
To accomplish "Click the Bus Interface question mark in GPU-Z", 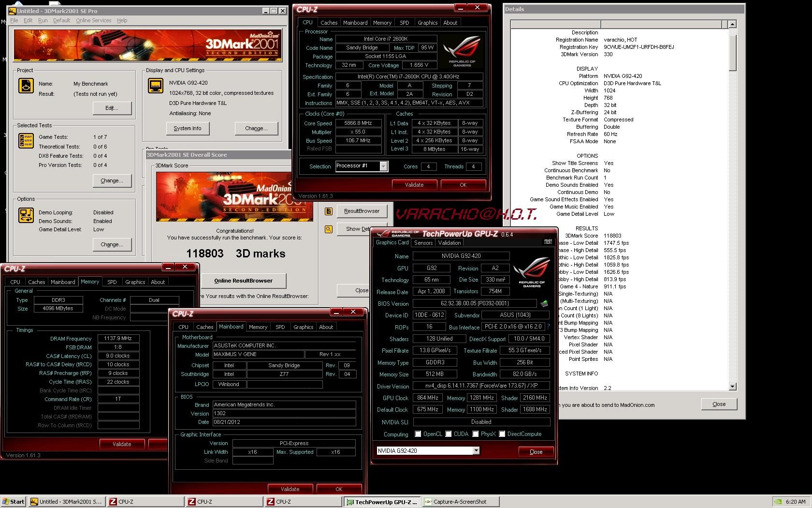I will (548, 327).
